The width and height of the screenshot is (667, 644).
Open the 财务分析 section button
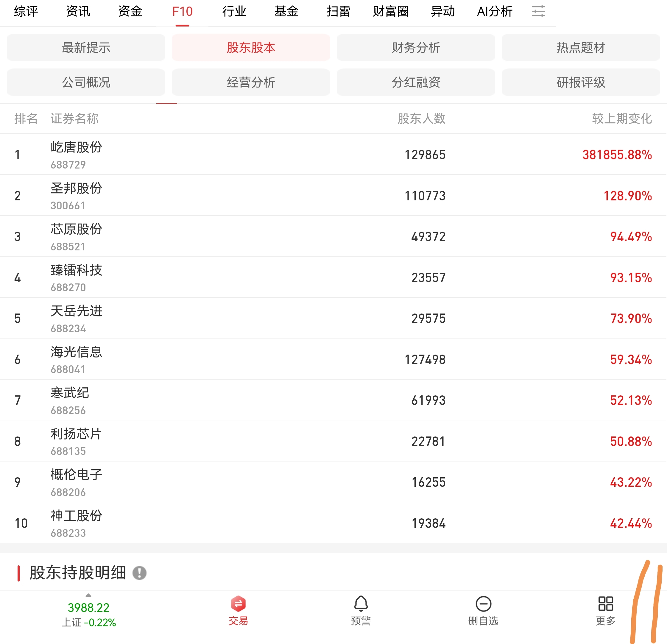(415, 48)
